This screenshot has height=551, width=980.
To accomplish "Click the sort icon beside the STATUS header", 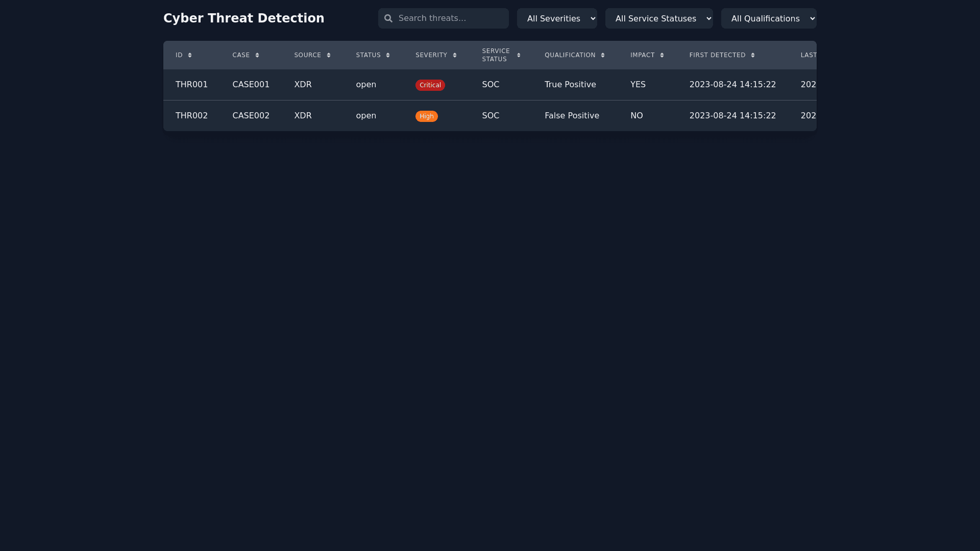I will coord(388,55).
